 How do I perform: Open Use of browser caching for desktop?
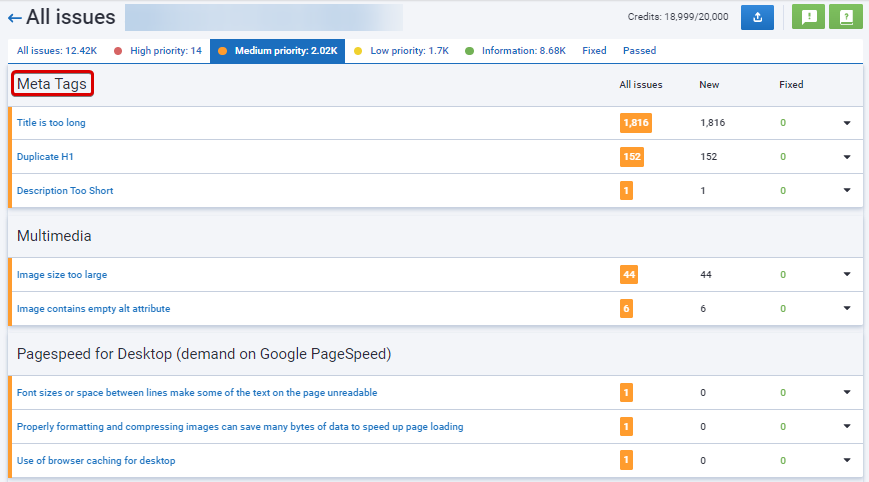coord(96,460)
